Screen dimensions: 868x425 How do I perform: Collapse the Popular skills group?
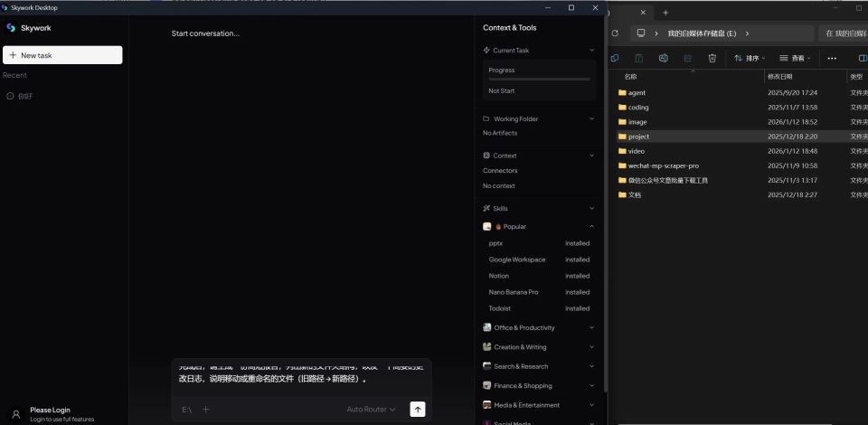tap(591, 227)
